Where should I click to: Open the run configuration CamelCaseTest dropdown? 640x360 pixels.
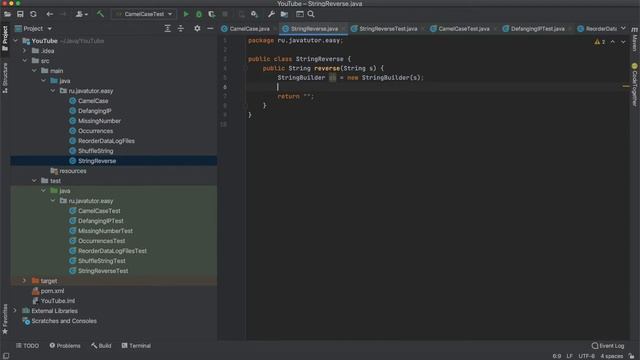click(x=144, y=14)
